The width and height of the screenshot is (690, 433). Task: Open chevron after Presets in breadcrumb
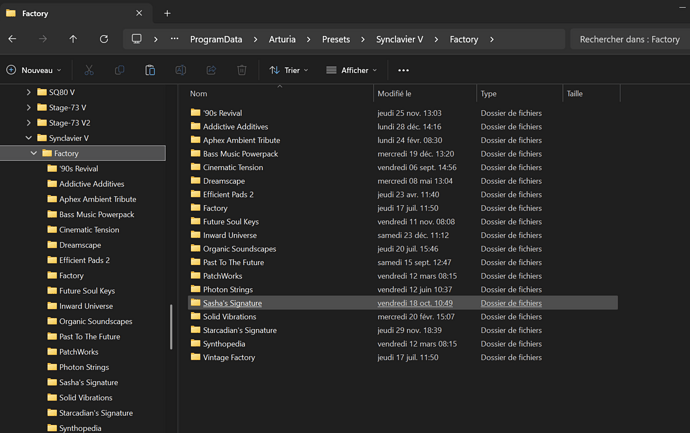[x=363, y=39]
